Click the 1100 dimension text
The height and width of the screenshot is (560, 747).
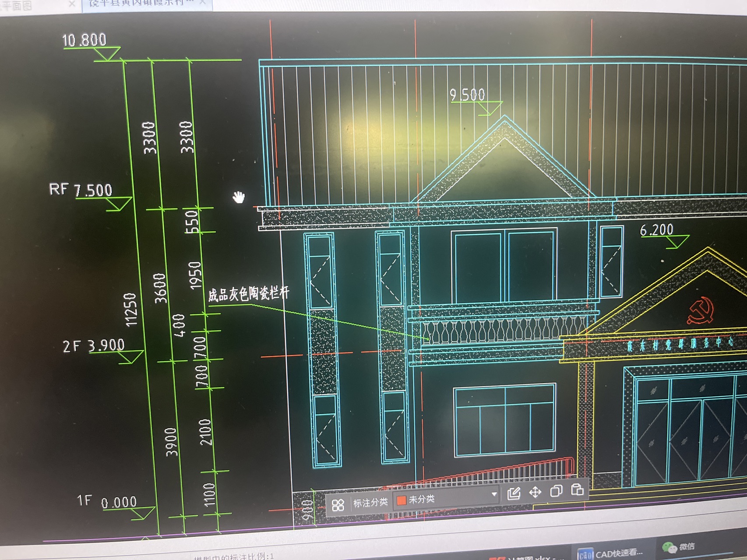click(x=209, y=495)
